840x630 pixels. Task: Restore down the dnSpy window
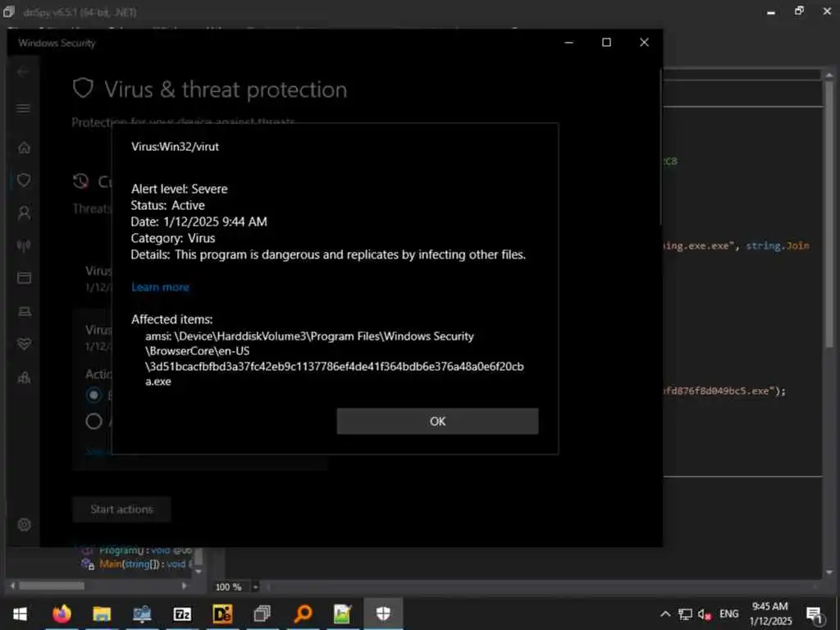tap(799, 11)
